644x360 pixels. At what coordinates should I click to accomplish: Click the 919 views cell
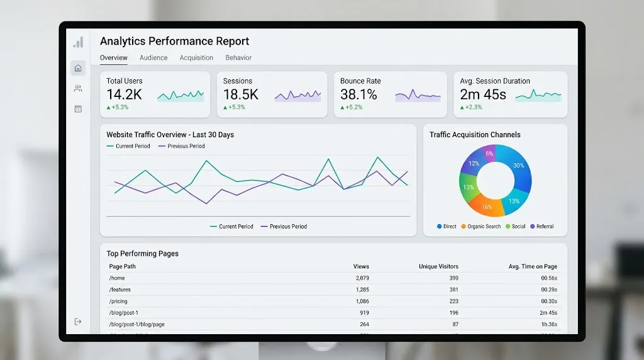pos(364,313)
